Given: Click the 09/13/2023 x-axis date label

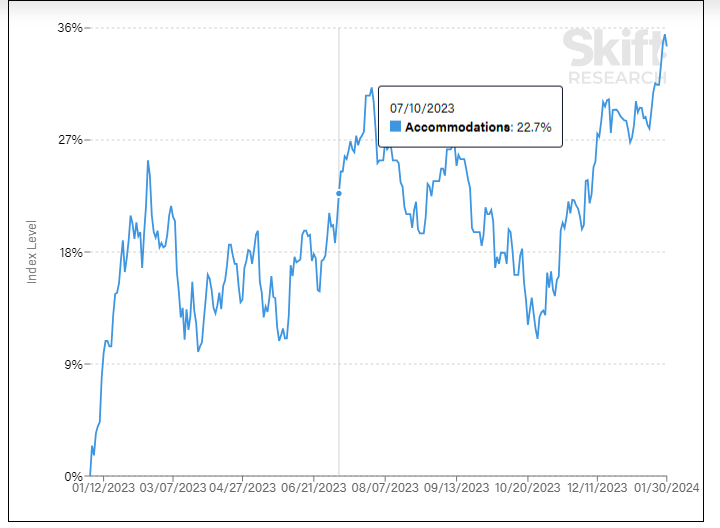Looking at the screenshot, I should point(456,489).
